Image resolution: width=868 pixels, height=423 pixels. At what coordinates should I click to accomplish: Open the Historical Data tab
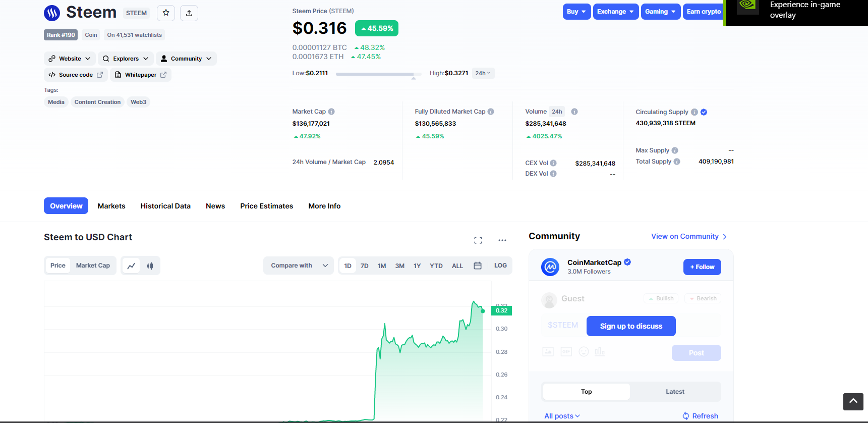pos(165,206)
